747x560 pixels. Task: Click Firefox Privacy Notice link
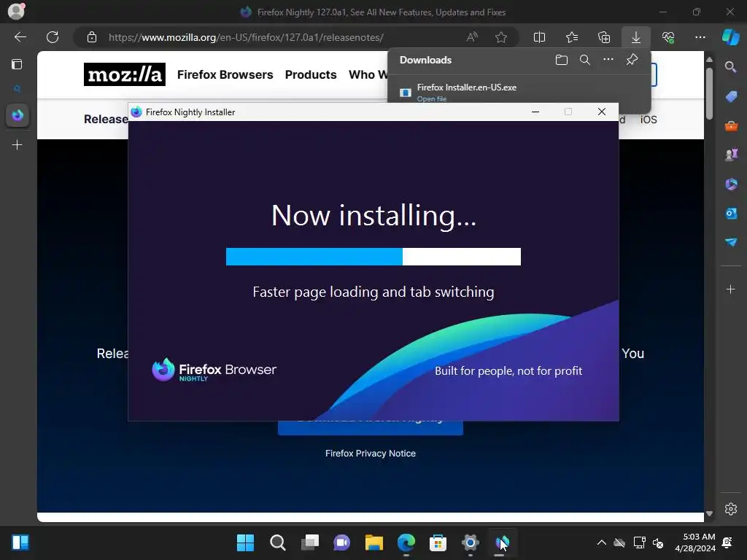(370, 454)
